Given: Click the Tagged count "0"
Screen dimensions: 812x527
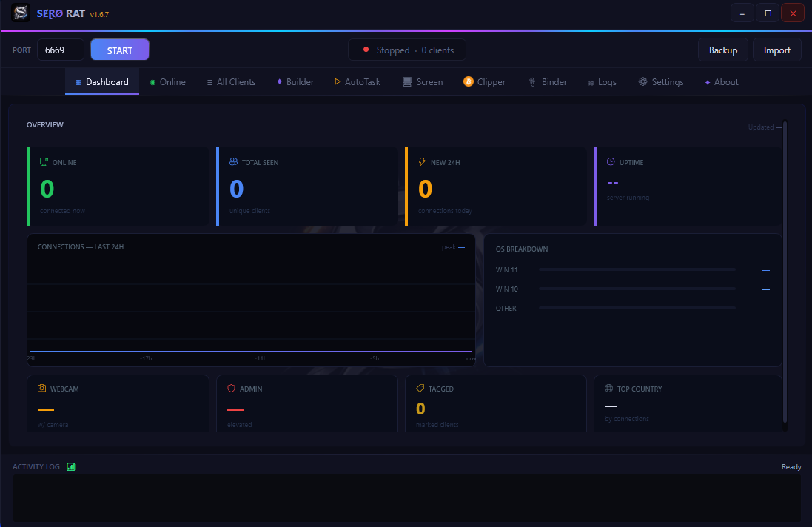Looking at the screenshot, I should 420,409.
